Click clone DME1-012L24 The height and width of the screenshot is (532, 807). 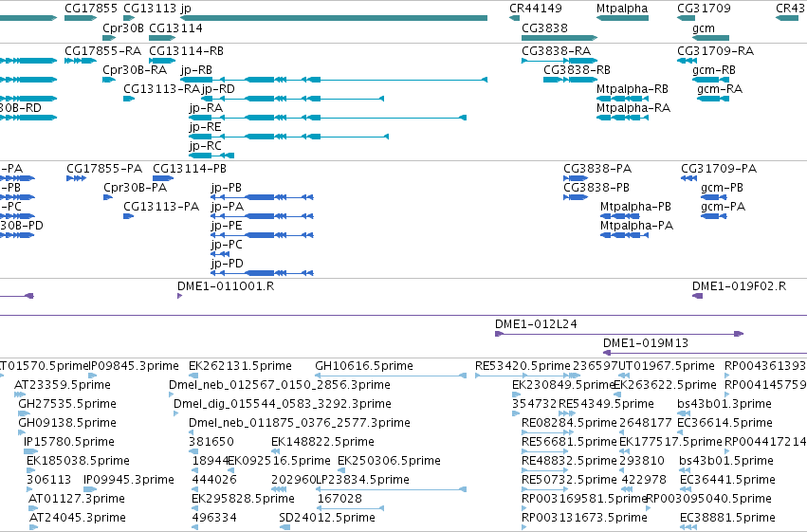(x=619, y=334)
